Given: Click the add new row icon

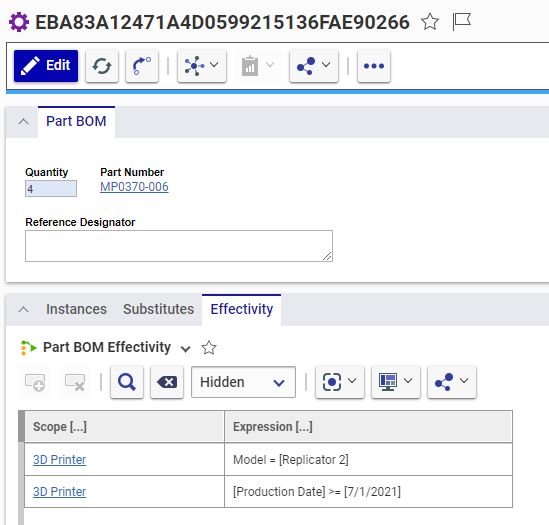Looking at the screenshot, I should (35, 382).
